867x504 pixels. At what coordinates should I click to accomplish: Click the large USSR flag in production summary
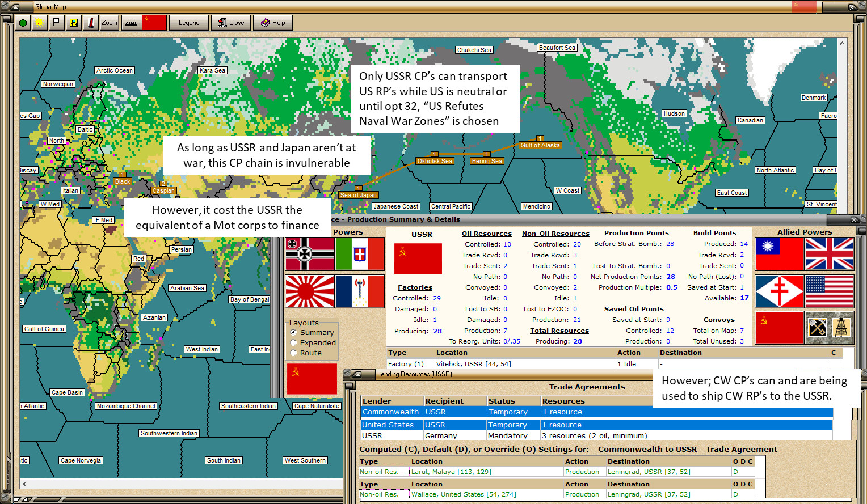(x=418, y=259)
